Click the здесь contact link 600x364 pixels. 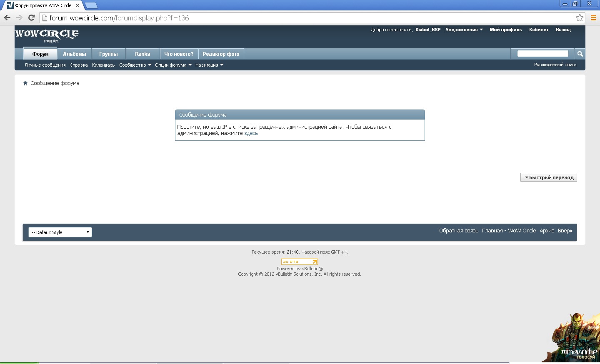click(251, 133)
